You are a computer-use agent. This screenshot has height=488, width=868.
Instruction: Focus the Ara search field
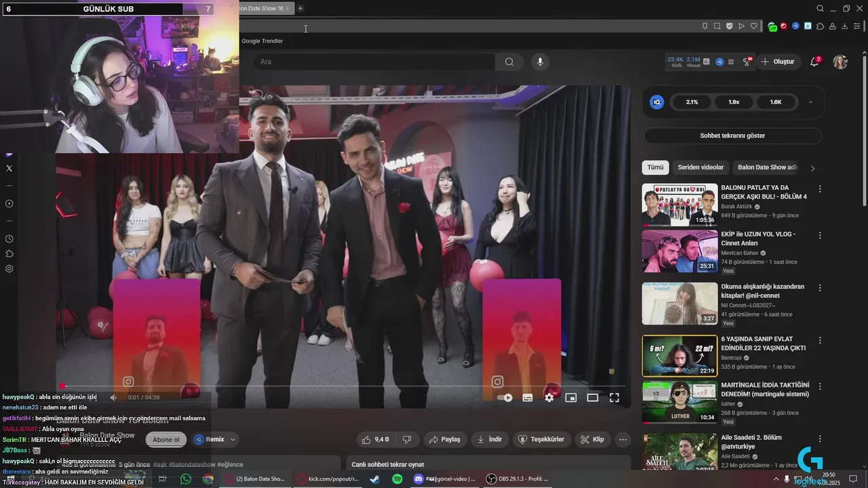point(375,62)
